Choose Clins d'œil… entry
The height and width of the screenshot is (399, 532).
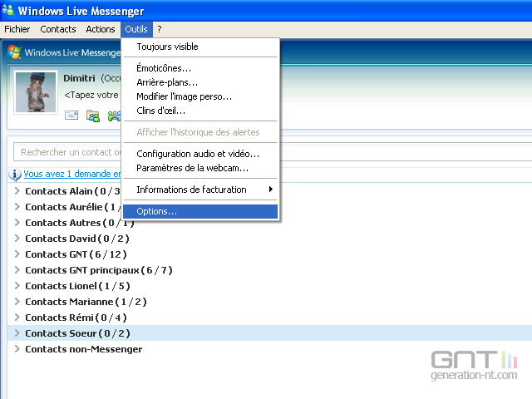(200, 111)
